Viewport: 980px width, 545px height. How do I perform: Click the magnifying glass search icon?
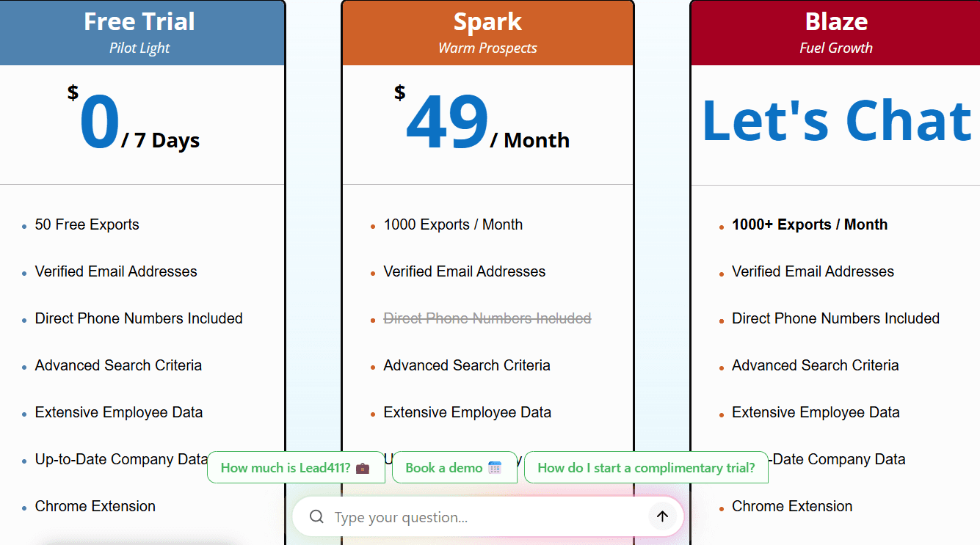(x=316, y=516)
